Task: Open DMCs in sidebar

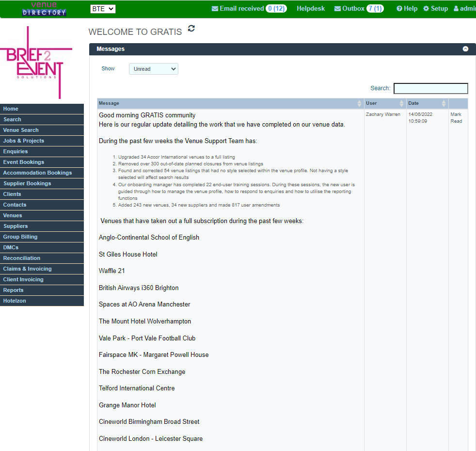Action: click(x=42, y=247)
